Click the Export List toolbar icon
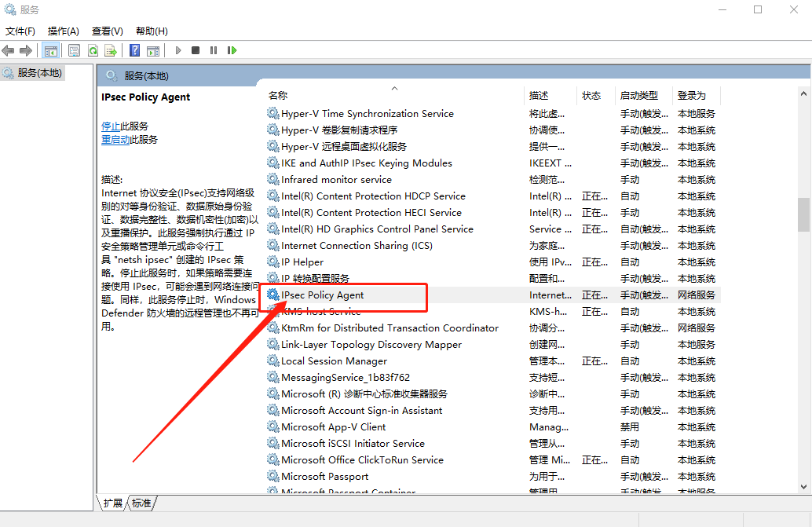 point(111,50)
